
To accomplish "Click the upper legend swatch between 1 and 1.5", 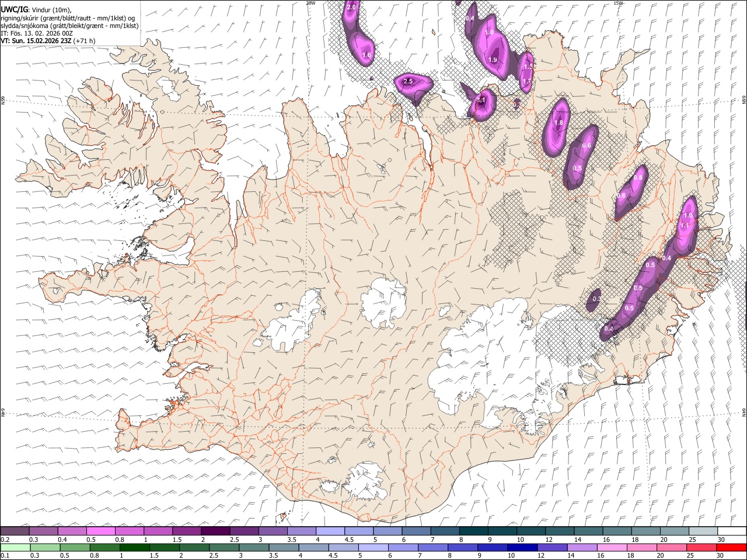I will pyautogui.click(x=158, y=531).
